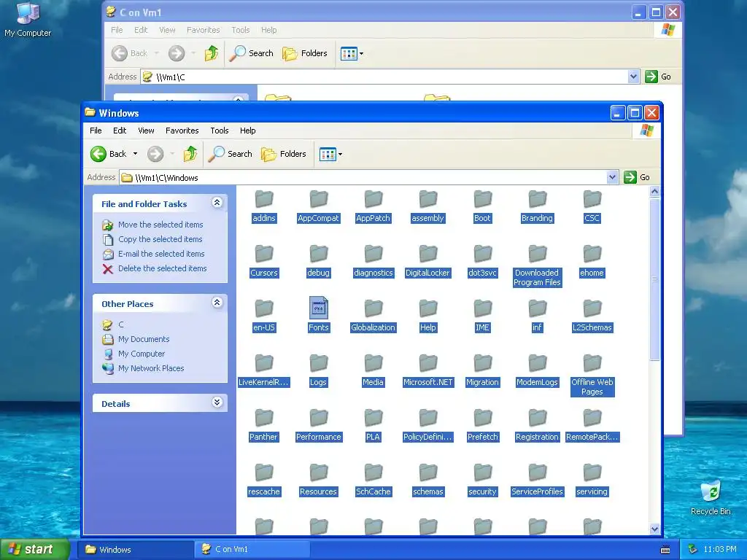
Task: Click the Start button
Action: 35,549
